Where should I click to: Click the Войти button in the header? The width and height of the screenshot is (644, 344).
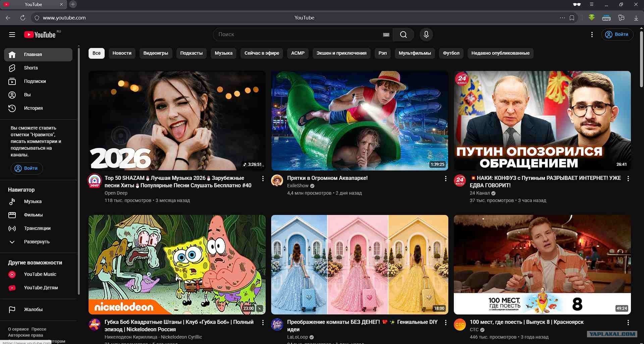point(618,35)
